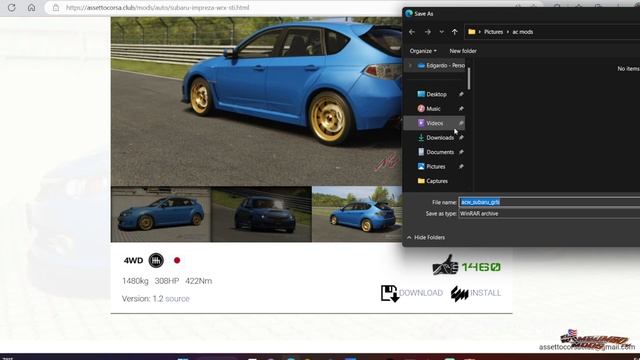Unpin Pictures via its pin icon
Screen dimensions: 640x360
point(461,167)
